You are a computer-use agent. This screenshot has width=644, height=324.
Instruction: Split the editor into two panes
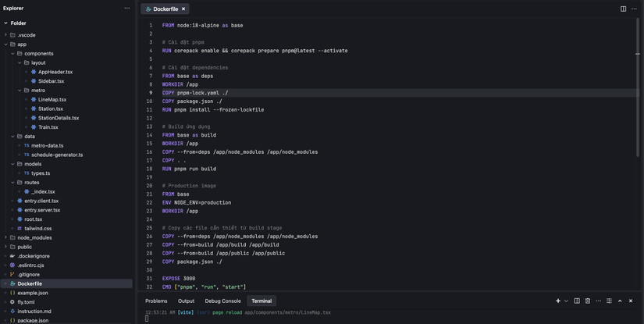pos(623,9)
